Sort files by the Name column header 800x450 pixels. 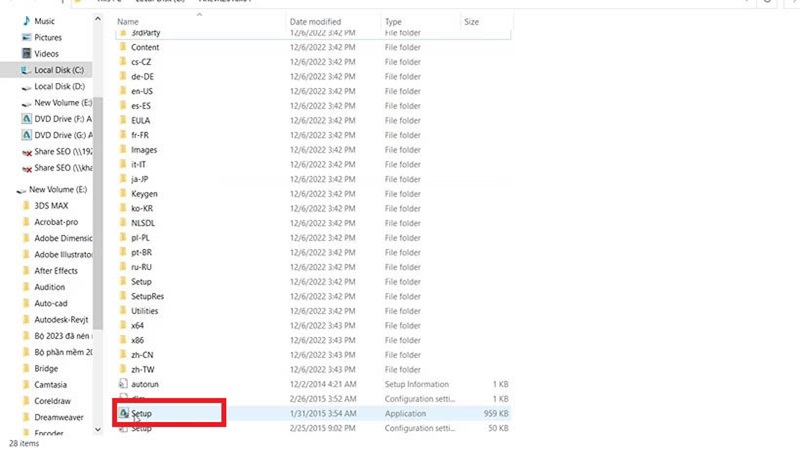[128, 21]
